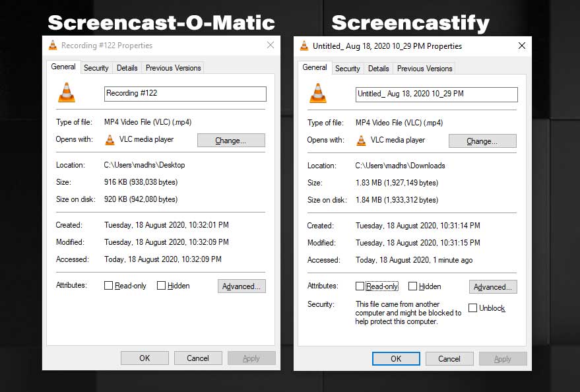Check the Unblock box in Security section
This screenshot has height=392, width=580.
point(472,308)
